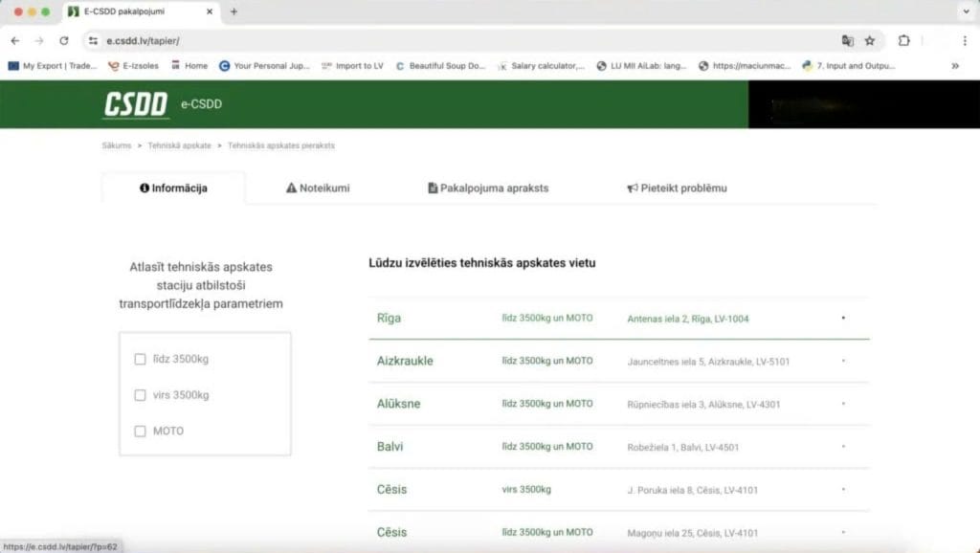Go to Sākums breadcrumb link
980x553 pixels.
tap(116, 145)
